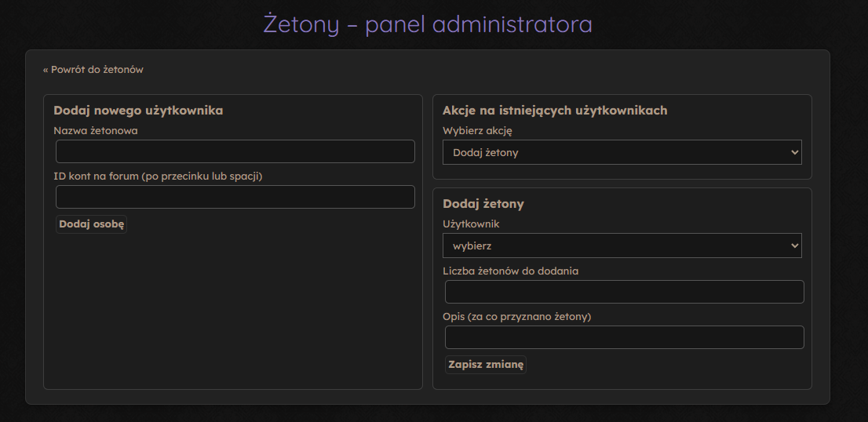Click the «Powrót do żetonów» back link
Image resolution: width=868 pixels, height=422 pixels.
(x=93, y=70)
